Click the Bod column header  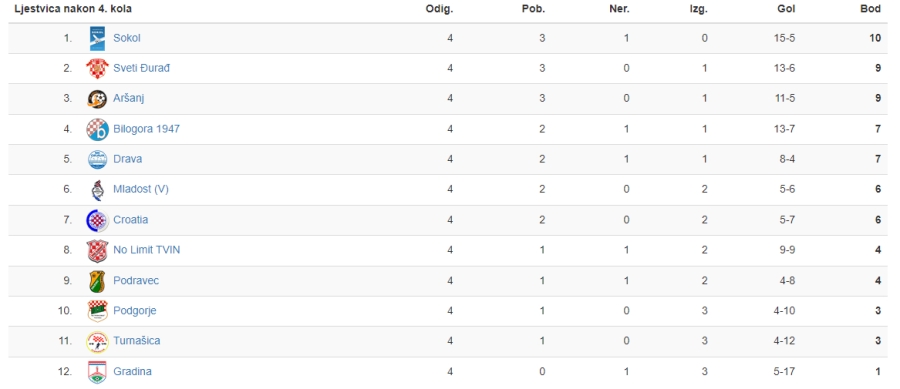(870, 9)
